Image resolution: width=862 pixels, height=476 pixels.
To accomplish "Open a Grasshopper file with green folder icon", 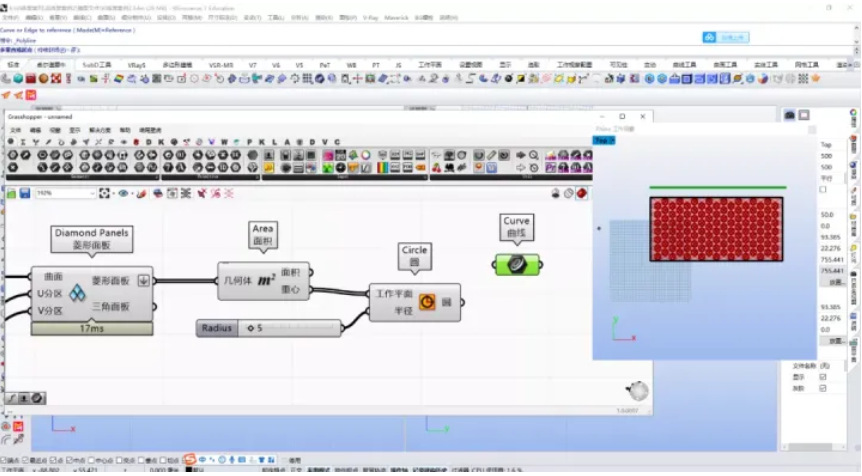I will coord(12,193).
